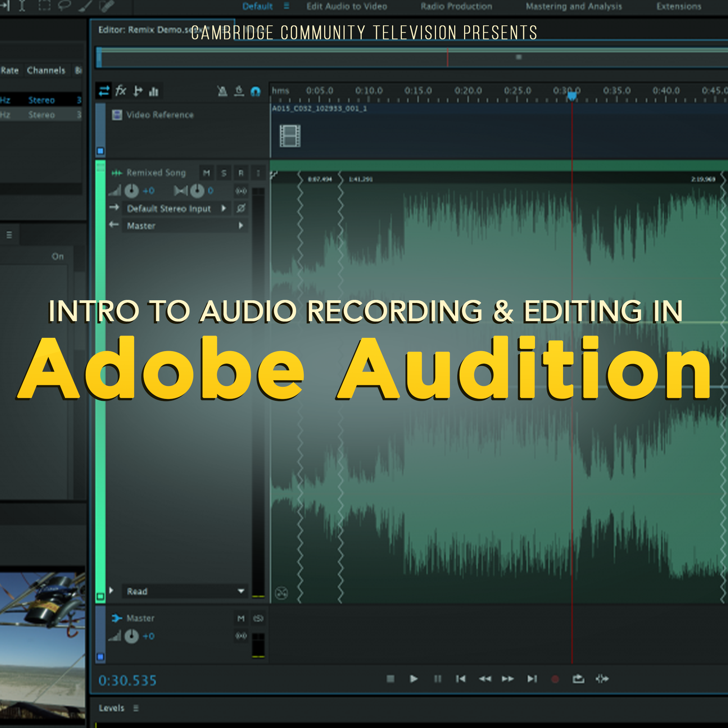Move playhead to previous marker
The image size is (728, 728).
(x=461, y=679)
